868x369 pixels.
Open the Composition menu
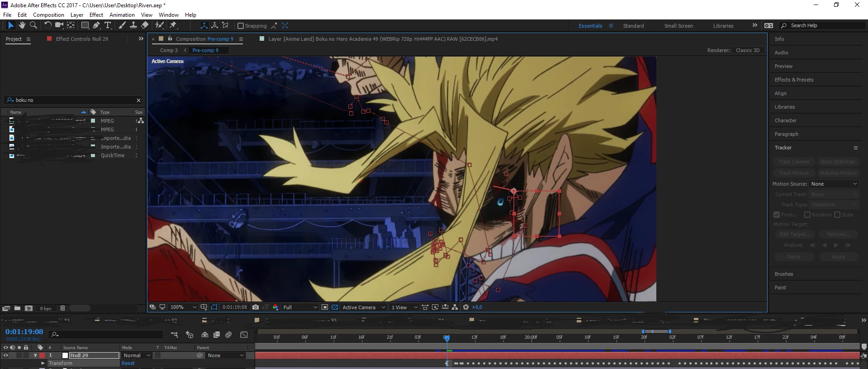coord(48,14)
